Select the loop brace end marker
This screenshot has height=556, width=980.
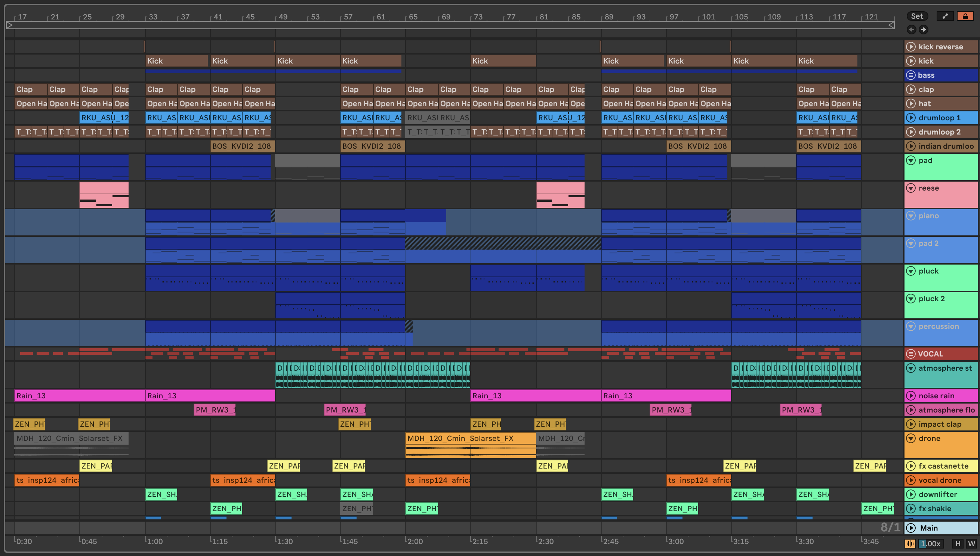(891, 25)
